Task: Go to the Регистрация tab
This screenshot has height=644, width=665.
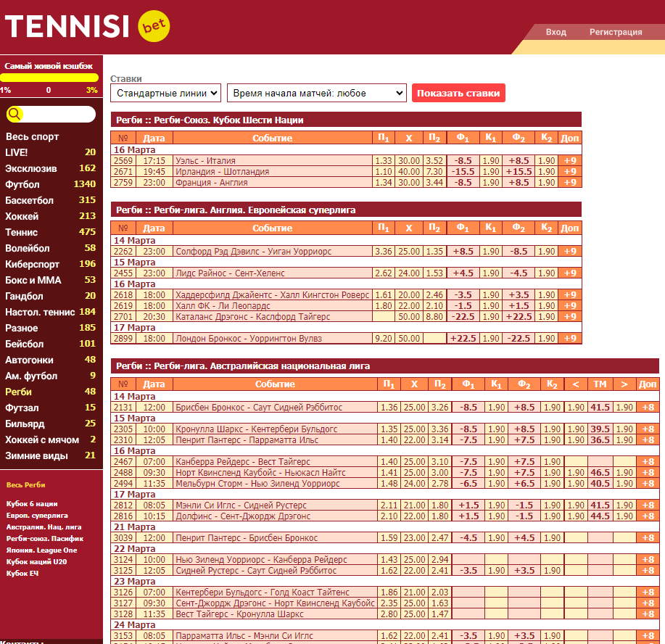Action: coord(616,32)
